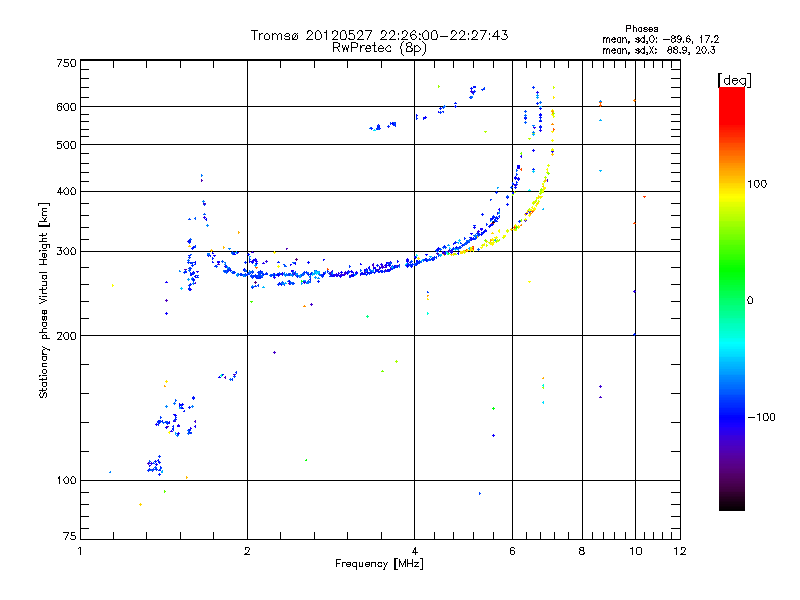
Task: Click the height axis tick label "600"
Action: point(66,107)
